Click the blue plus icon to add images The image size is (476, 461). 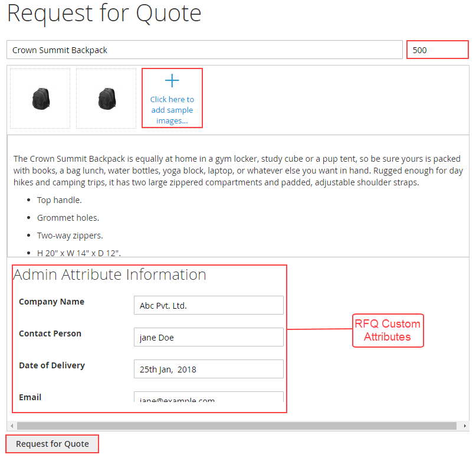point(172,81)
